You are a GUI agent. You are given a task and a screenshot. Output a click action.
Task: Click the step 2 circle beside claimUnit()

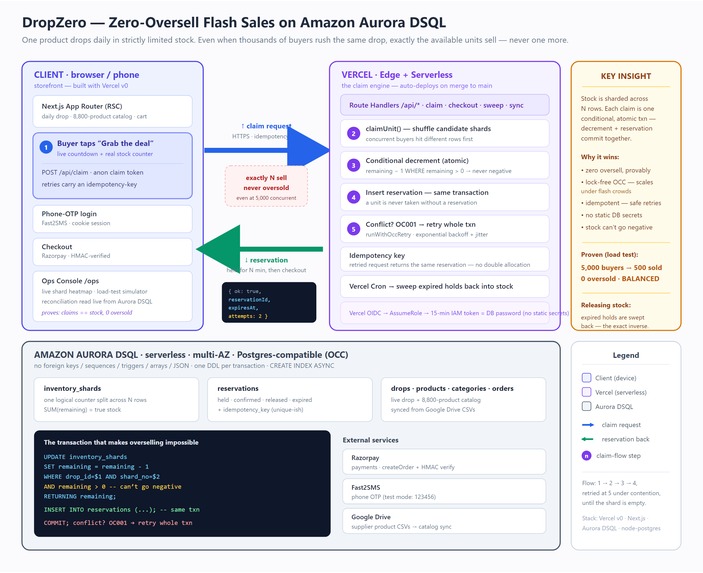(354, 133)
